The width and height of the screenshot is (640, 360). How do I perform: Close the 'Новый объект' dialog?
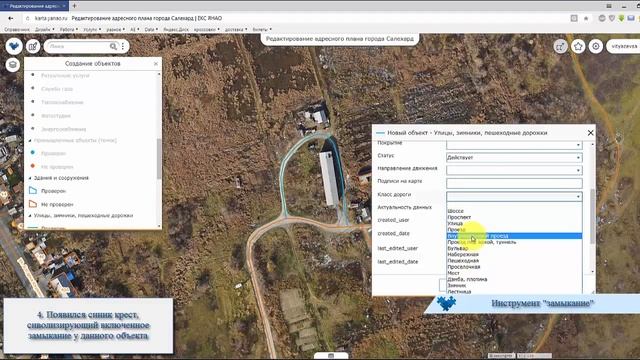coord(590,133)
